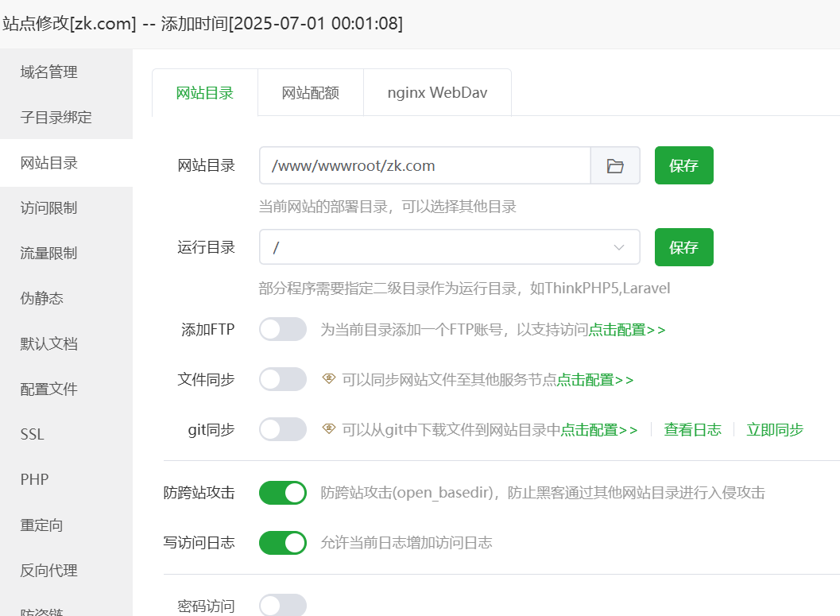The width and height of the screenshot is (840, 616).
Task: Click the 保存 button for 网站目录
Action: pyautogui.click(x=683, y=165)
